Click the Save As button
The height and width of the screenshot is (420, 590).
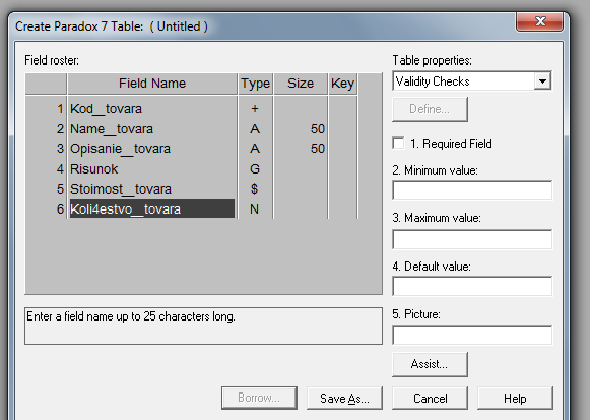click(345, 398)
